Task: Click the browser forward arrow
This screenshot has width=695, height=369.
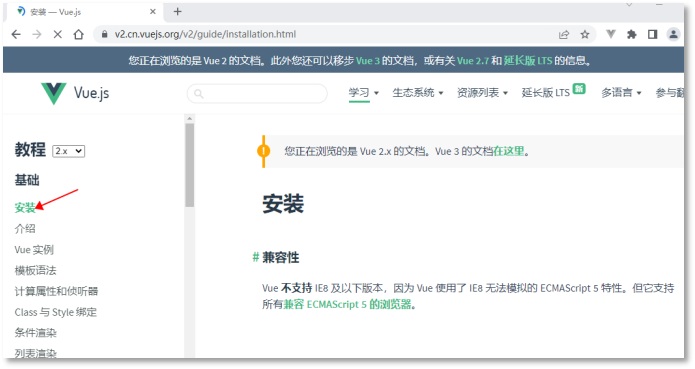Action: pos(37,35)
